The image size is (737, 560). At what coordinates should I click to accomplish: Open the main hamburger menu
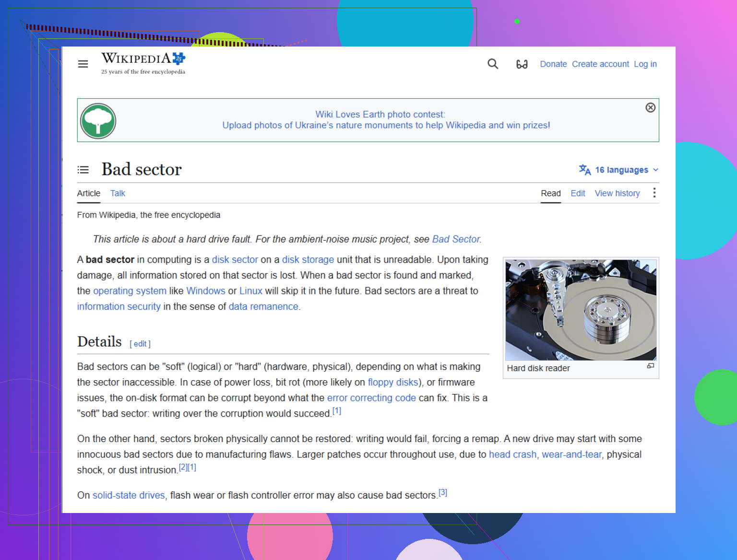click(83, 64)
